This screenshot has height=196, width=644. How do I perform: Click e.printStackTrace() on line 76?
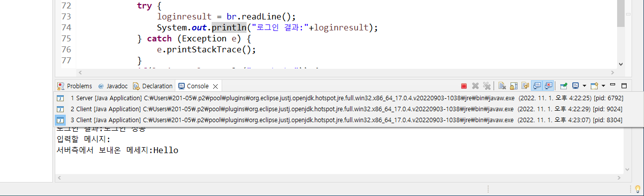[206, 49]
